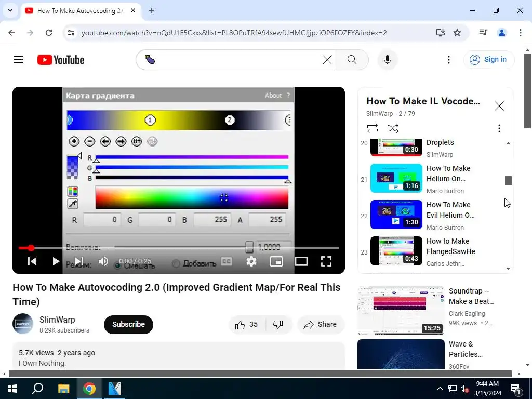The image size is (532, 399).
Task: Close the playlist panel
Action: 499,106
